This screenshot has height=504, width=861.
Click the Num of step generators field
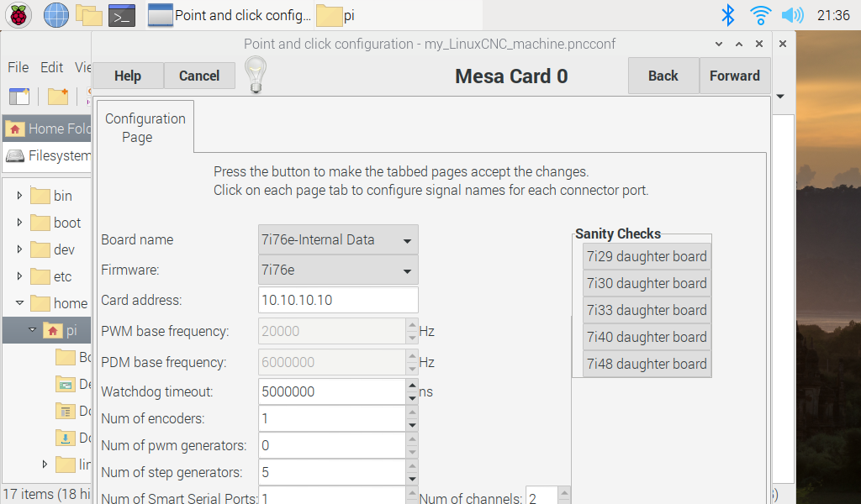(x=332, y=472)
